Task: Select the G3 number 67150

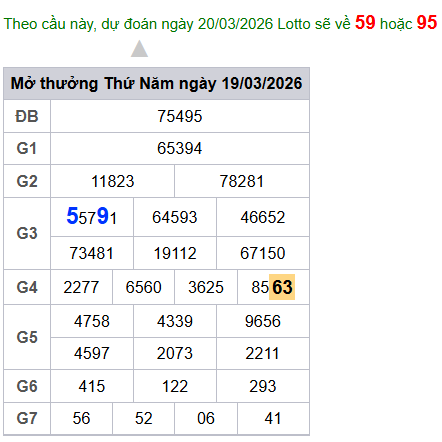Action: coord(263,253)
